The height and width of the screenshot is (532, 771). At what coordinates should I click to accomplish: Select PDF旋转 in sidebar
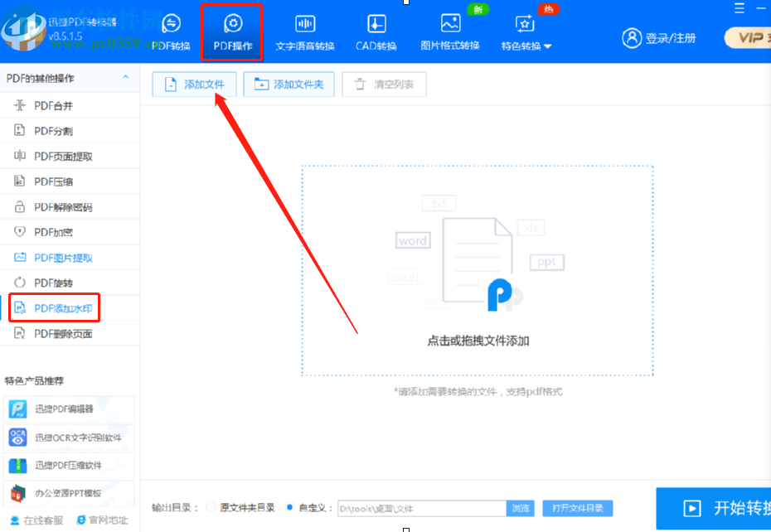click(x=70, y=283)
